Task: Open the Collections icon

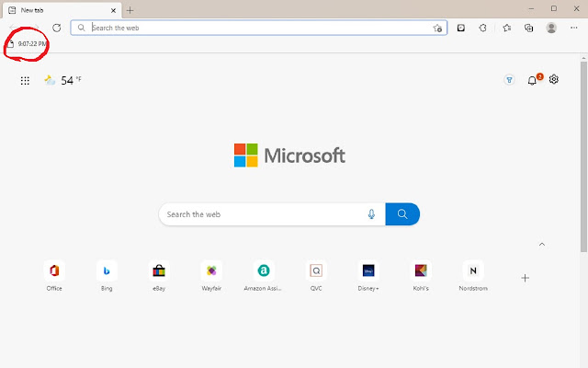Action: click(529, 28)
